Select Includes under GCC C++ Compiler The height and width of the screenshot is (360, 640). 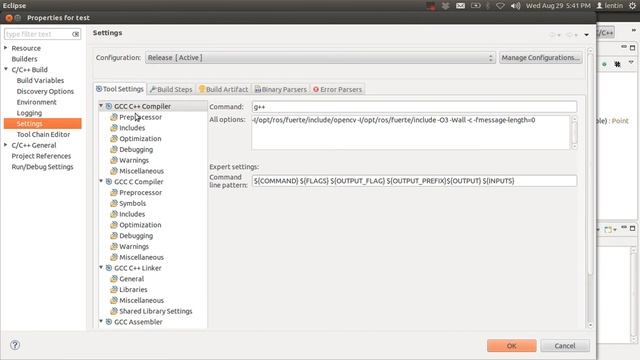132,128
